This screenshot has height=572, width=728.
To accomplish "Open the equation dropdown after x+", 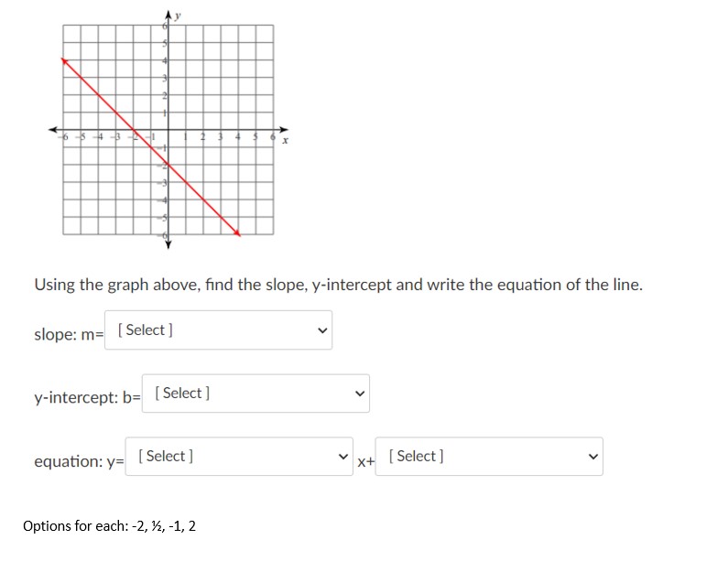I will 489,457.
